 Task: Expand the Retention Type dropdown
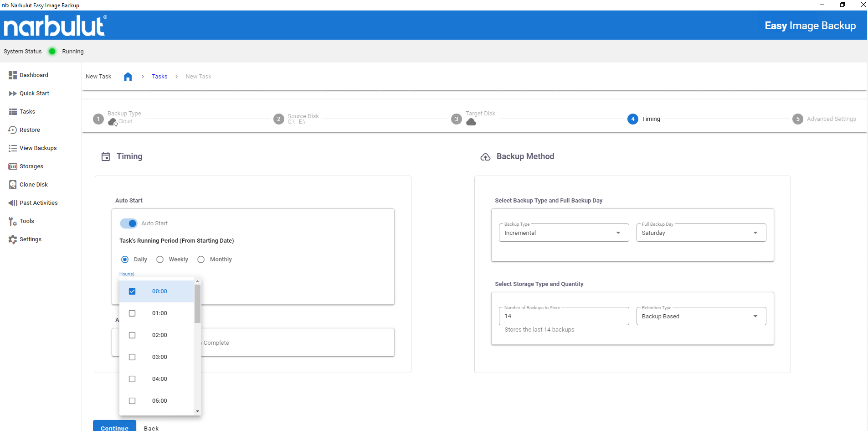click(x=701, y=317)
